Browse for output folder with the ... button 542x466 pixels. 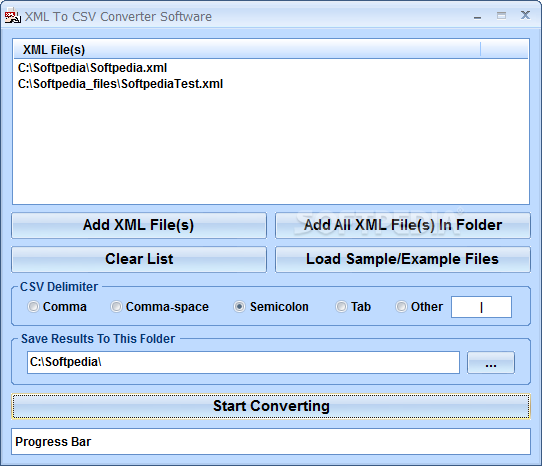tap(491, 363)
